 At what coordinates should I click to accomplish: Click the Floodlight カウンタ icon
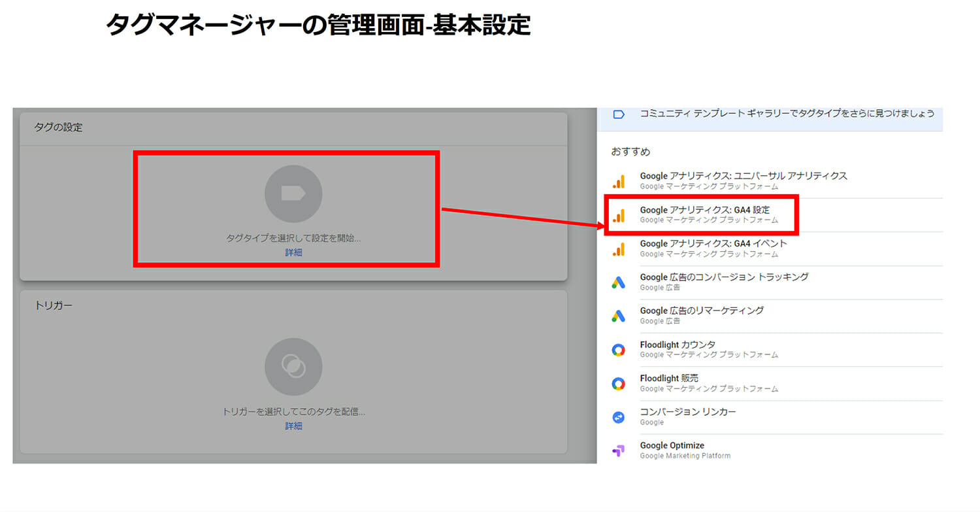click(x=619, y=350)
